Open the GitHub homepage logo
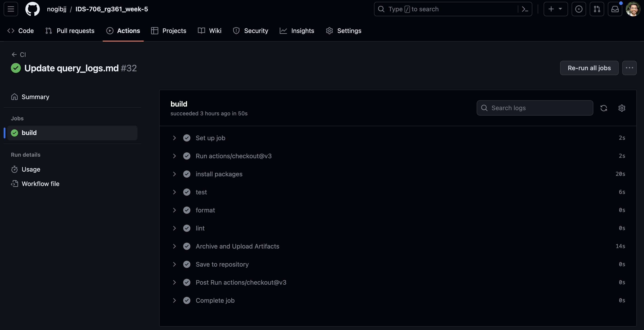The height and width of the screenshot is (330, 644). pyautogui.click(x=33, y=9)
